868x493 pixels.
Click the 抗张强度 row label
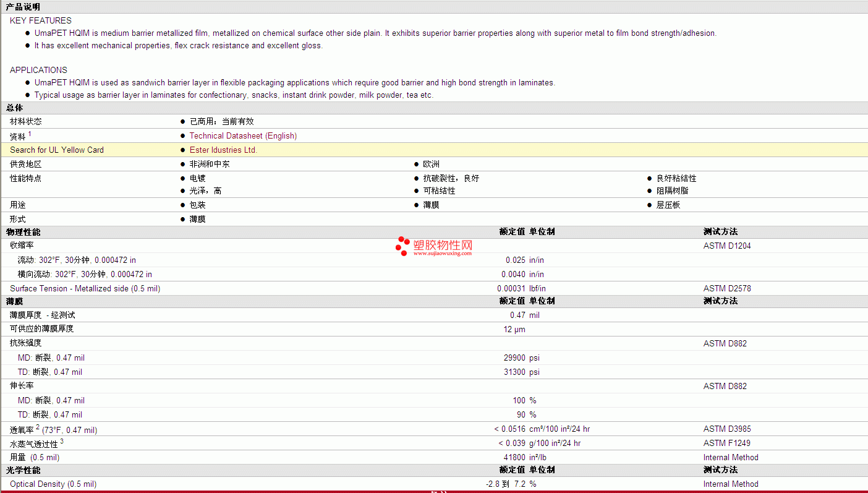[x=26, y=343]
